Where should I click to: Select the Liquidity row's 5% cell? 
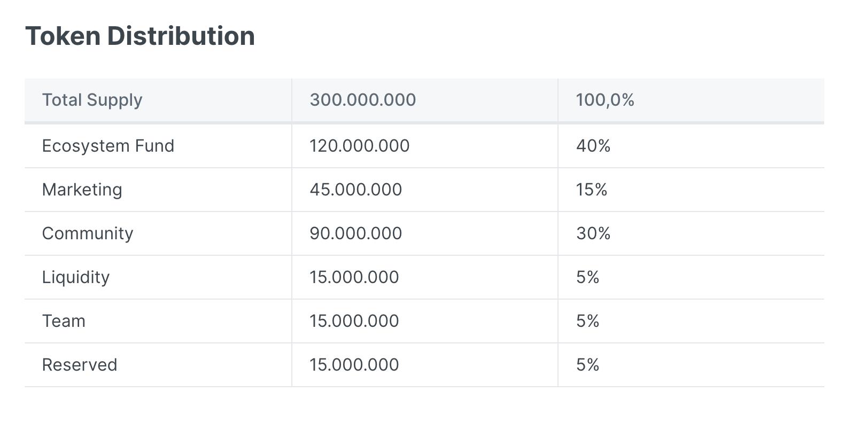[587, 277]
